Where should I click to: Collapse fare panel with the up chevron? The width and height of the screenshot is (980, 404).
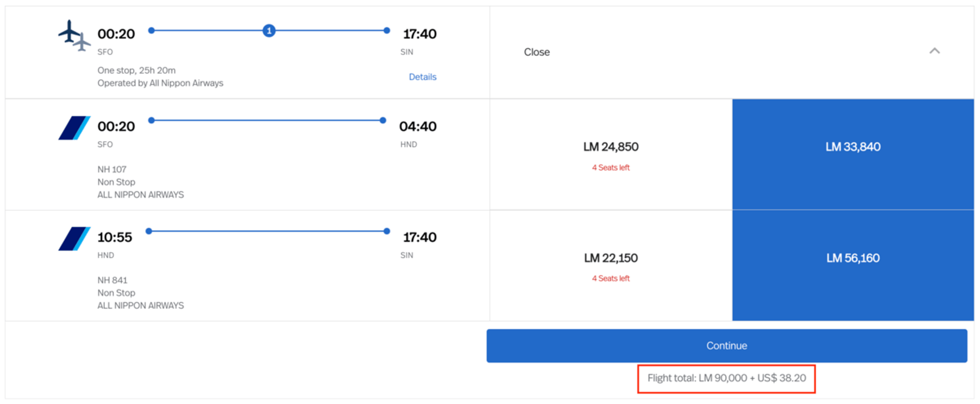point(934,51)
